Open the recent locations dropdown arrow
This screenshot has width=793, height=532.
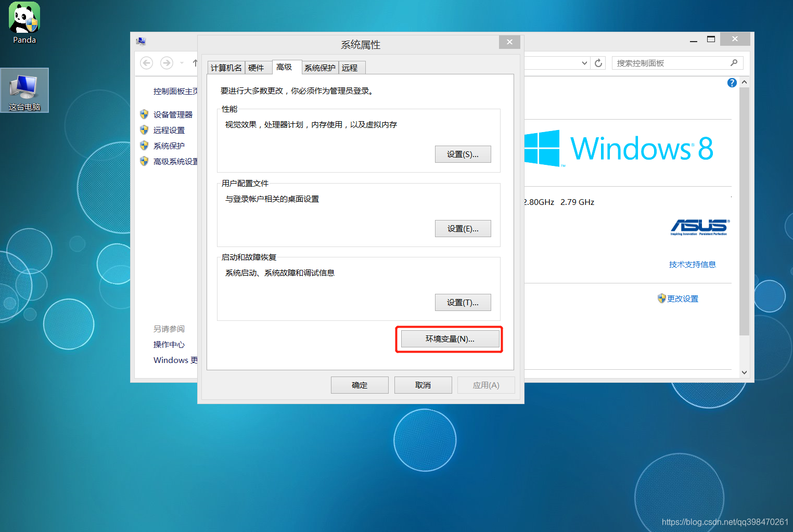pos(182,63)
